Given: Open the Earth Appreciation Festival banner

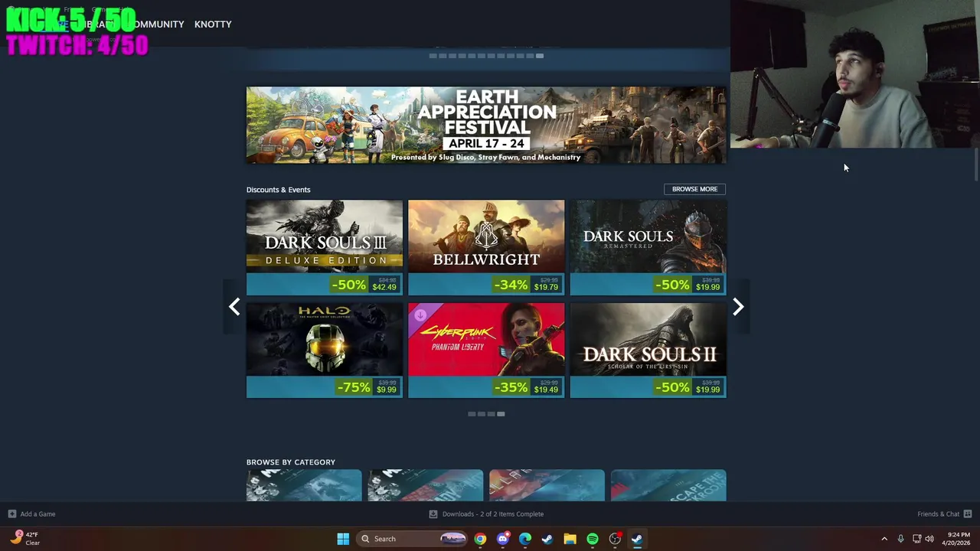Looking at the screenshot, I should tap(486, 126).
